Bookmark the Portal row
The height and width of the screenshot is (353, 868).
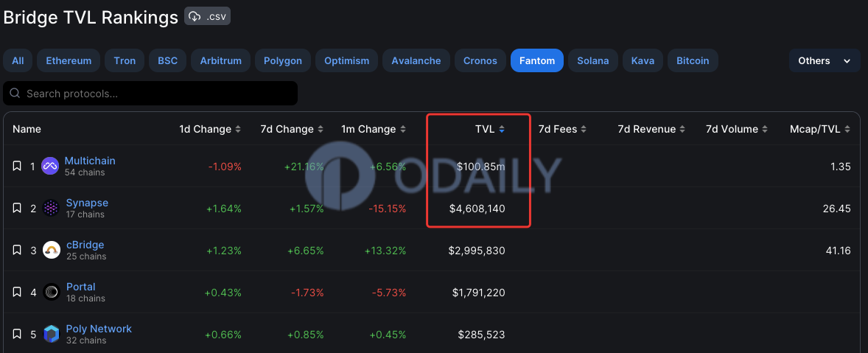pyautogui.click(x=17, y=292)
